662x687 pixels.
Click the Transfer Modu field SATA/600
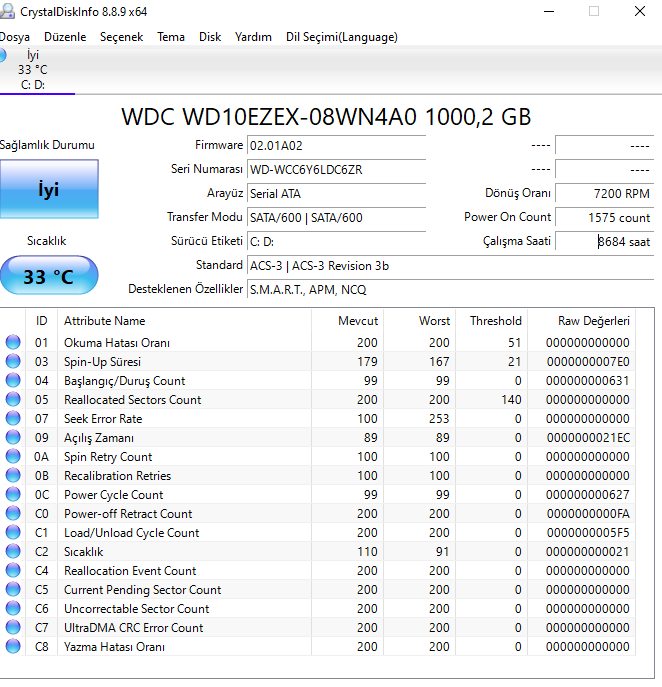pyautogui.click(x=336, y=218)
